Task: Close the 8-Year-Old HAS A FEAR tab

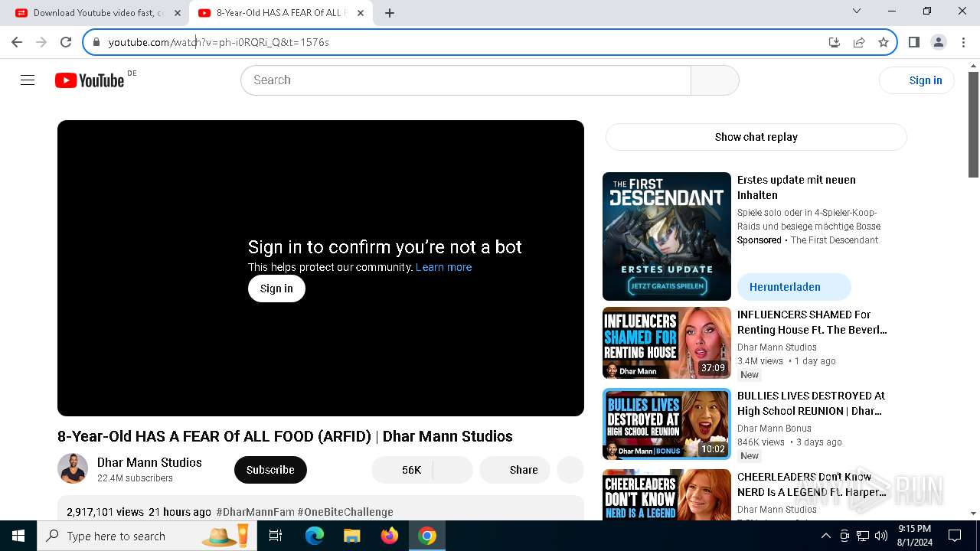Action: [361, 13]
